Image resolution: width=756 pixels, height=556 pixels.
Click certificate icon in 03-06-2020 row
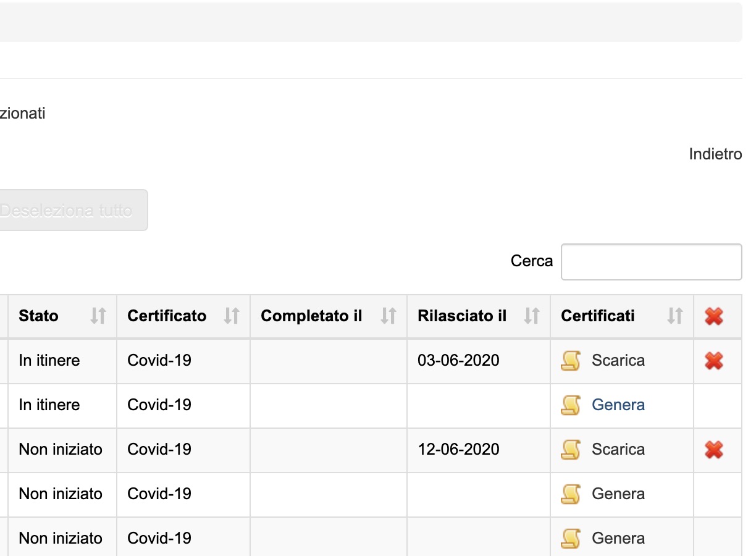(570, 361)
